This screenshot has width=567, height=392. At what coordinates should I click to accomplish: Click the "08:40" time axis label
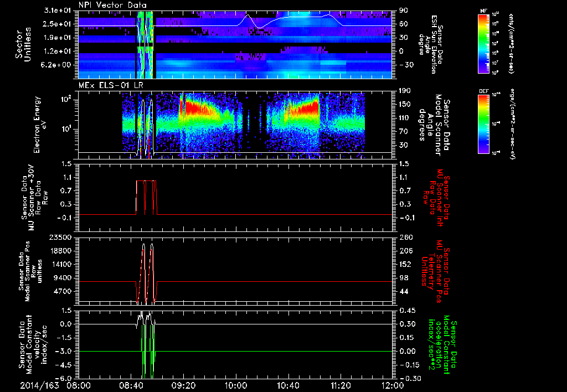click(x=131, y=385)
